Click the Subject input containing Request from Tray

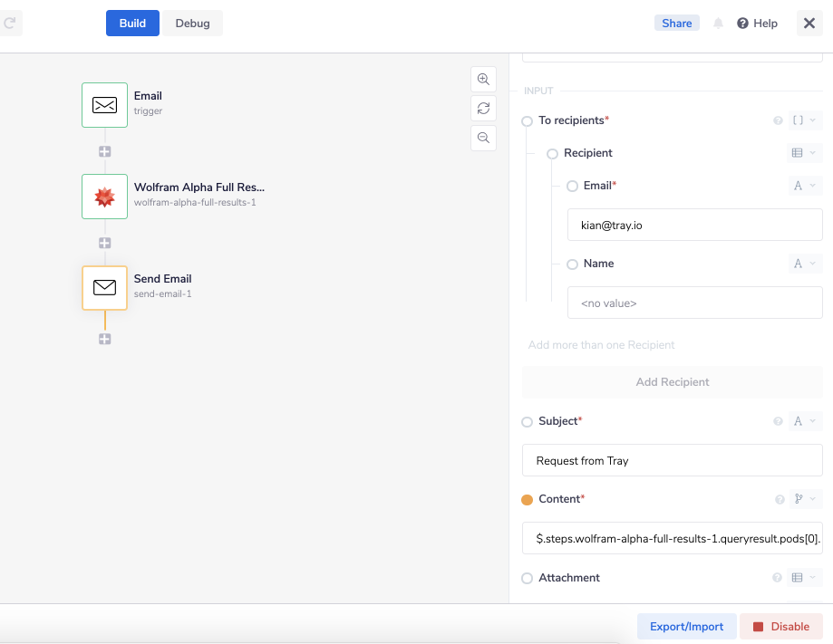(x=672, y=460)
